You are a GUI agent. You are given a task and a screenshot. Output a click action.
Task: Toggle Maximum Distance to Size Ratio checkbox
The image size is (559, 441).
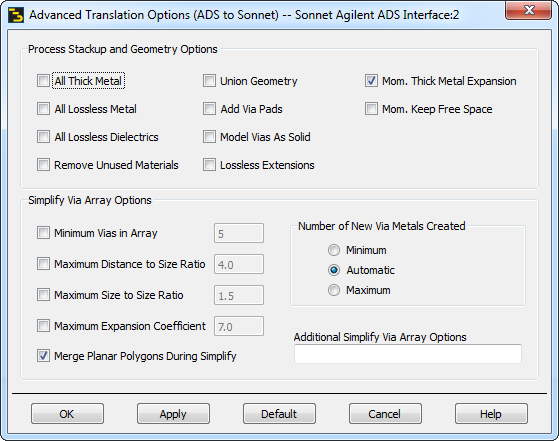coord(43,264)
